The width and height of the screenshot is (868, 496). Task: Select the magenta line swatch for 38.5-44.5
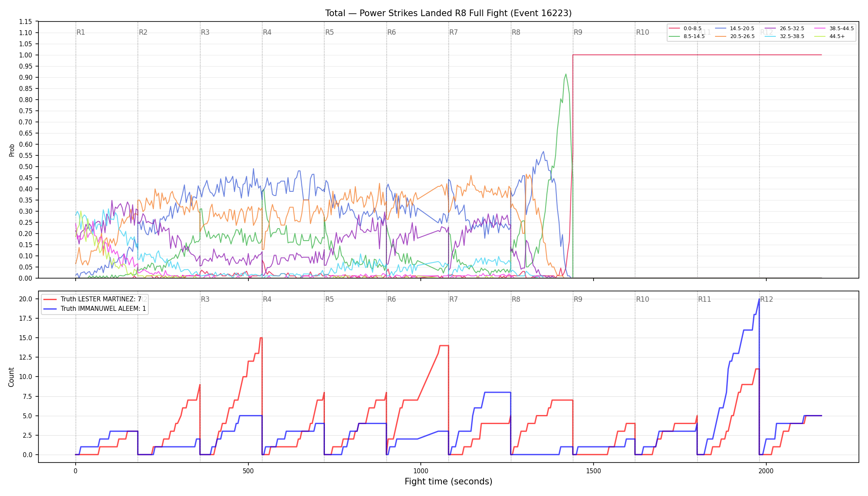[820, 29]
